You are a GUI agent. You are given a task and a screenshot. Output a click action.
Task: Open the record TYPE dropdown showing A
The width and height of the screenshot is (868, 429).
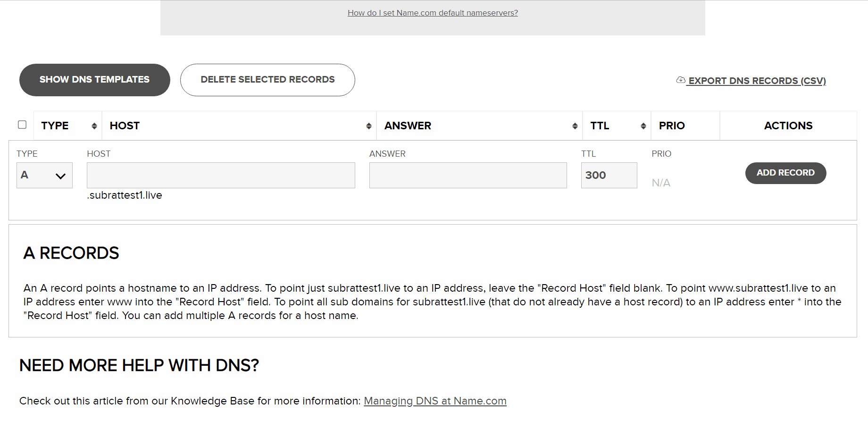44,175
